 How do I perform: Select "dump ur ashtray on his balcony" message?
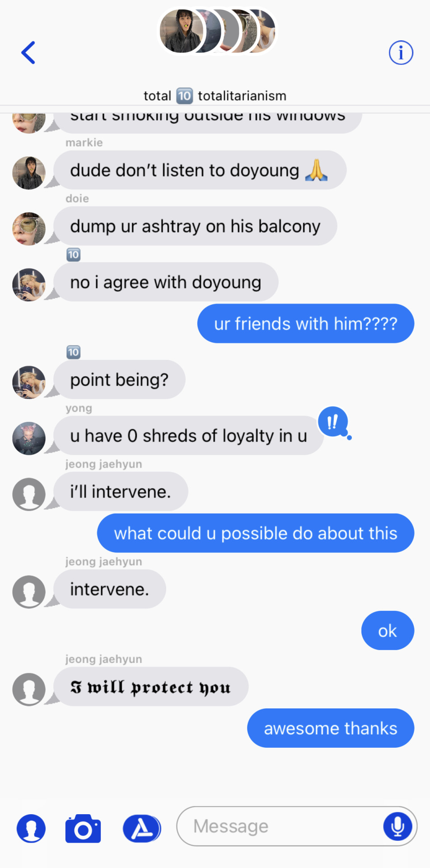(195, 226)
